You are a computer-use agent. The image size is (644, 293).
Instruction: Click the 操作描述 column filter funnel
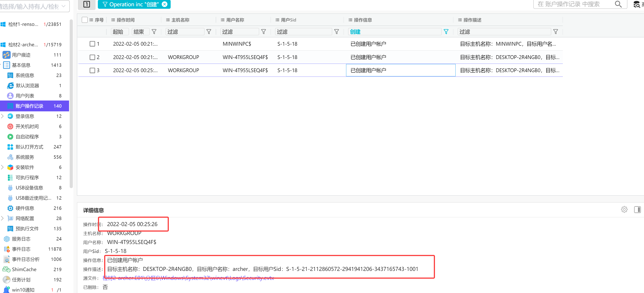[555, 32]
